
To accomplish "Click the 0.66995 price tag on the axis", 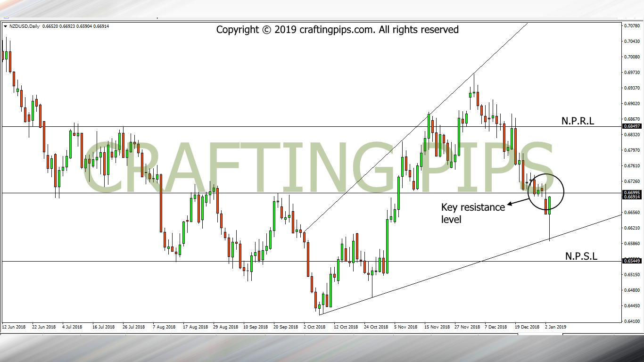I will [631, 192].
